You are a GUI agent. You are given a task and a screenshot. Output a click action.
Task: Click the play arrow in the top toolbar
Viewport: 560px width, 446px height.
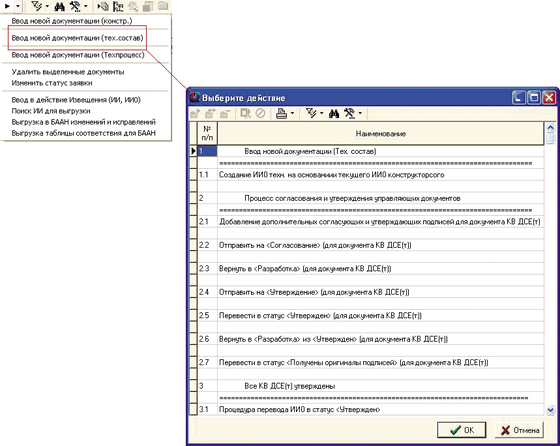coord(7,6)
